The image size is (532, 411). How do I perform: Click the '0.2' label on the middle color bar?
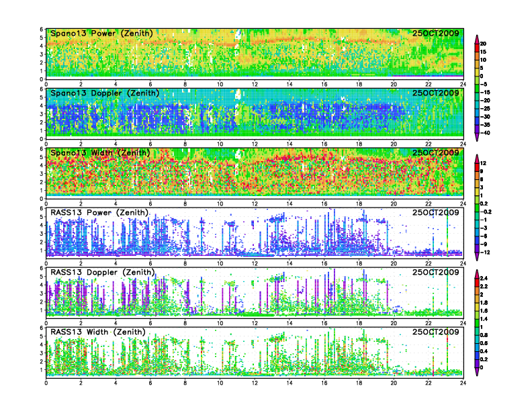point(484,203)
